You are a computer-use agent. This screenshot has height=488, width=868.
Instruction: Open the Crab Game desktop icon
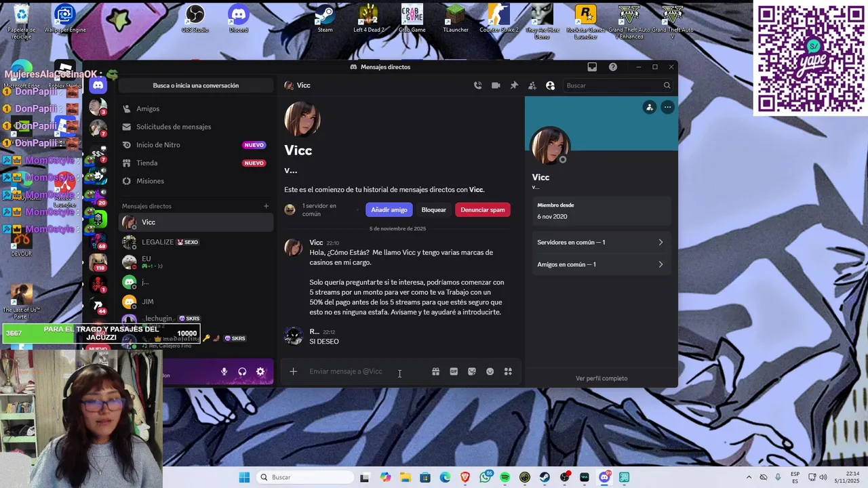pyautogui.click(x=412, y=18)
